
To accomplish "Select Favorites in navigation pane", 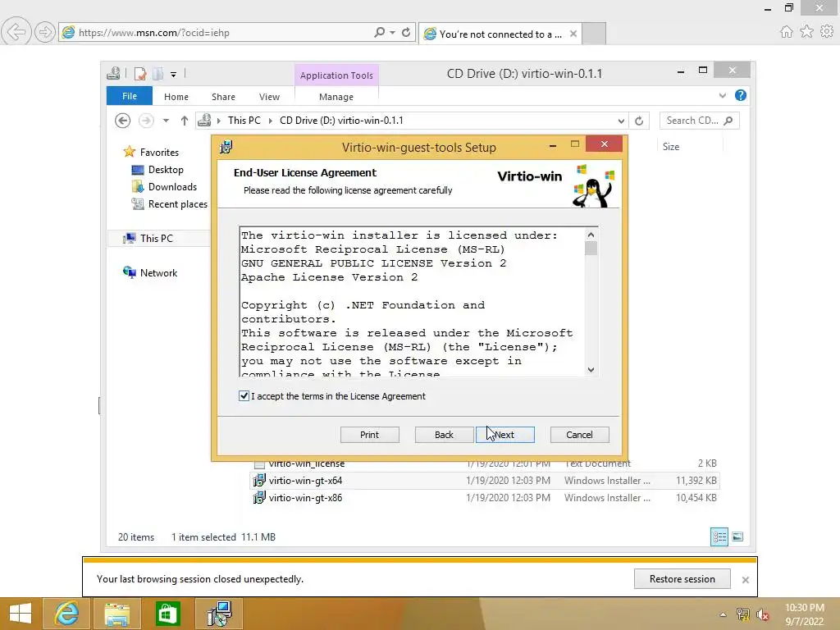I will tap(159, 152).
